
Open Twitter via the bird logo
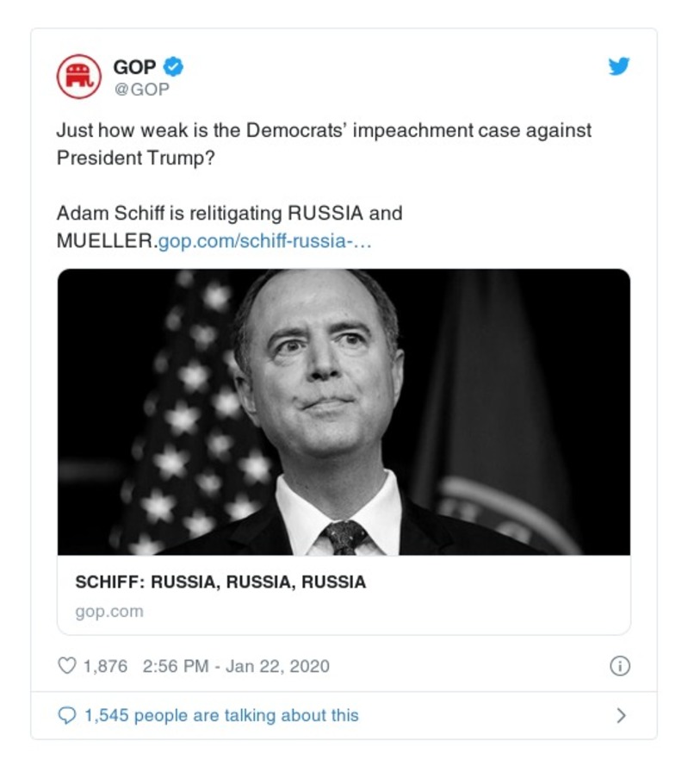619,66
